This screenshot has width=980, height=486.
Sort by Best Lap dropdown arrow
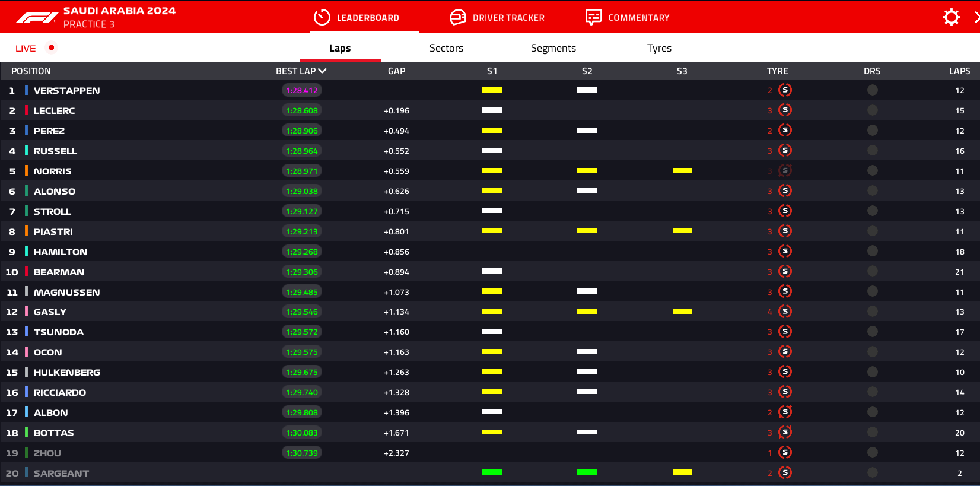coord(323,71)
